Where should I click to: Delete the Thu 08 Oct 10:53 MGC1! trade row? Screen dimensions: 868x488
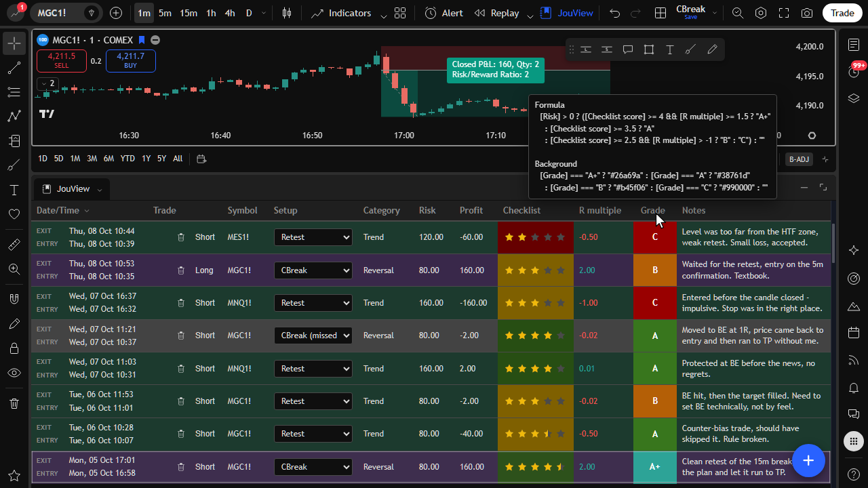click(x=181, y=270)
